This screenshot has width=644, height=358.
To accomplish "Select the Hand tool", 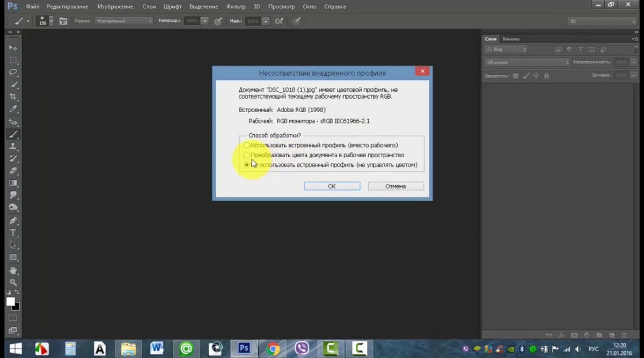I will [13, 270].
